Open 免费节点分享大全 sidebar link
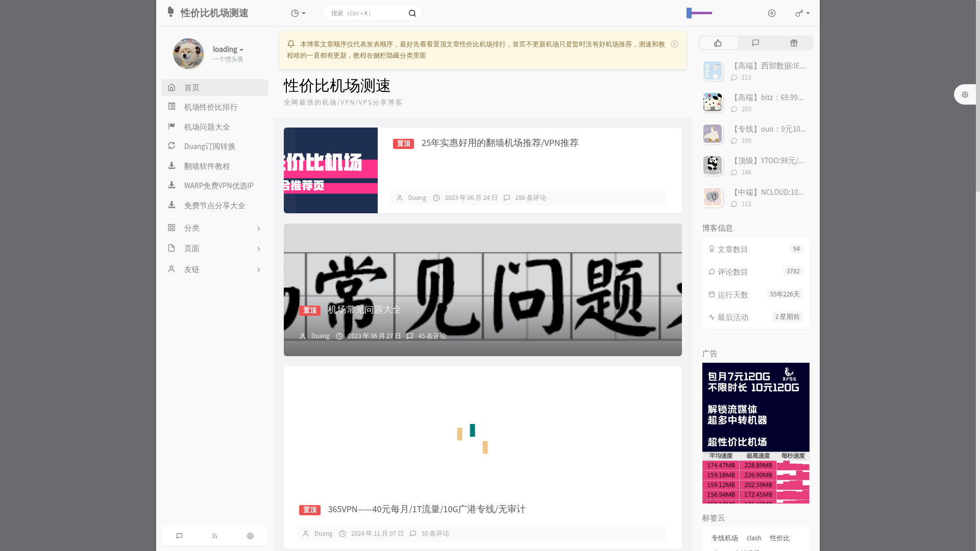The width and height of the screenshot is (980, 551). point(215,206)
